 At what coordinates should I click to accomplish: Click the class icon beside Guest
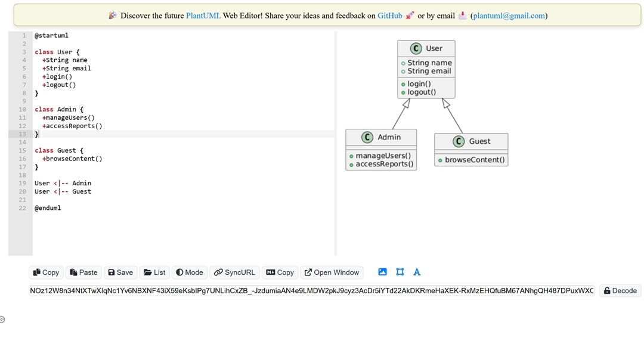coord(459,141)
